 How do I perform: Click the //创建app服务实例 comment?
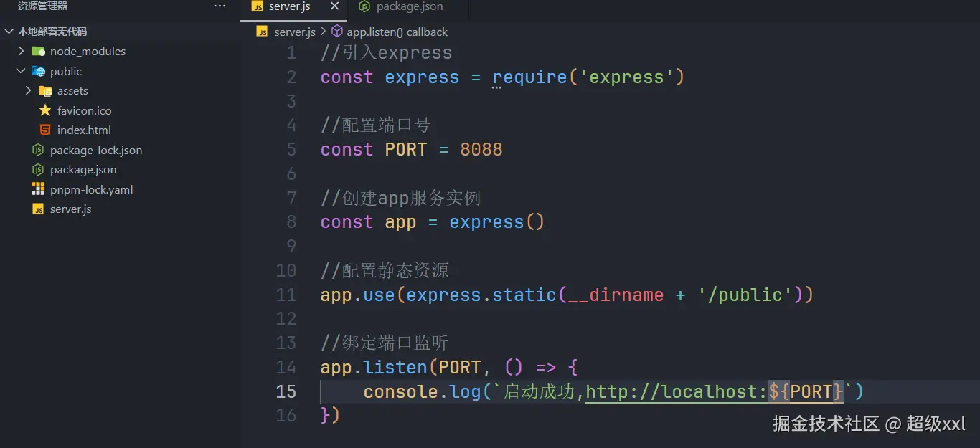click(400, 198)
